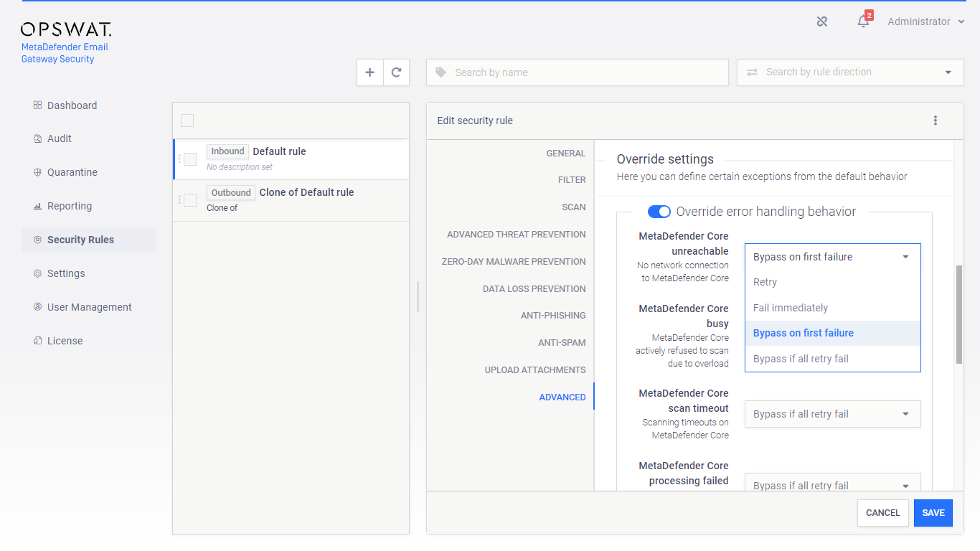
Task: Open the ZERO-DAY MALWARE PREVENTION tab
Action: pos(514,262)
